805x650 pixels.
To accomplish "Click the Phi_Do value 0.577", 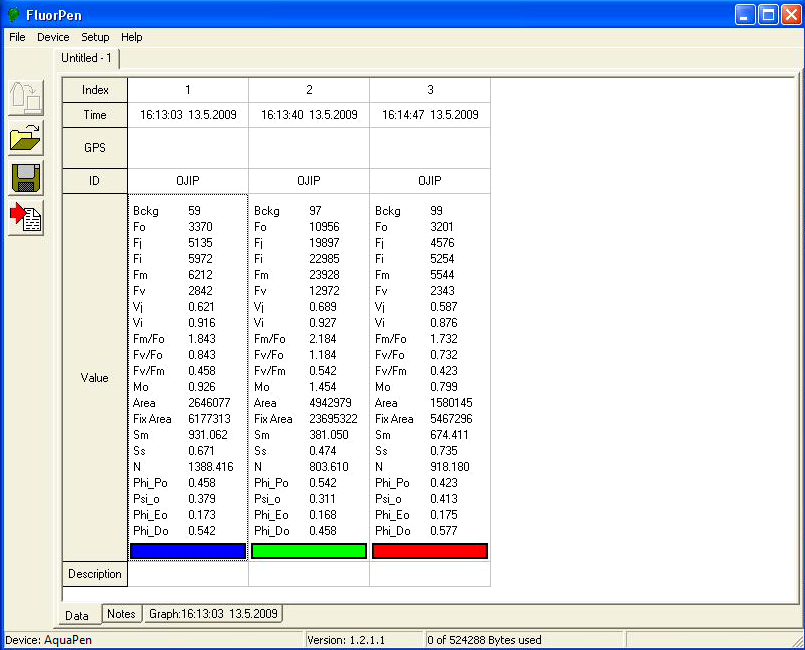I will click(444, 531).
